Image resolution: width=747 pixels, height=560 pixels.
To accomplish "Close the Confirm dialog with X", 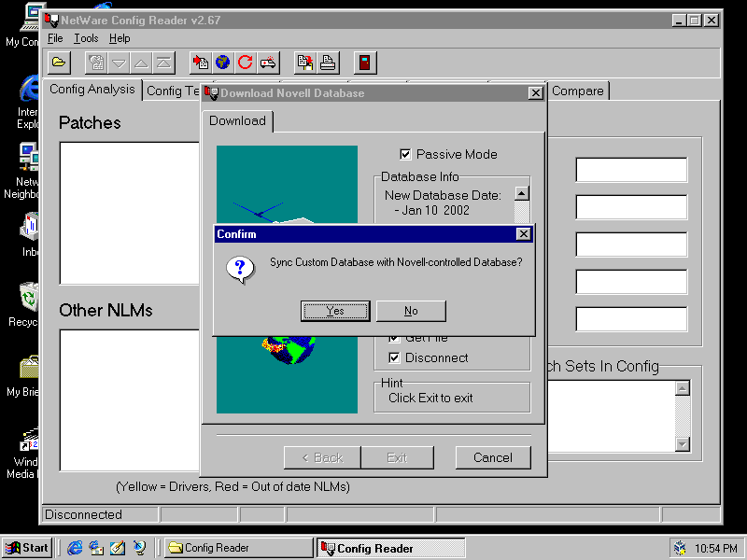I will click(x=523, y=234).
